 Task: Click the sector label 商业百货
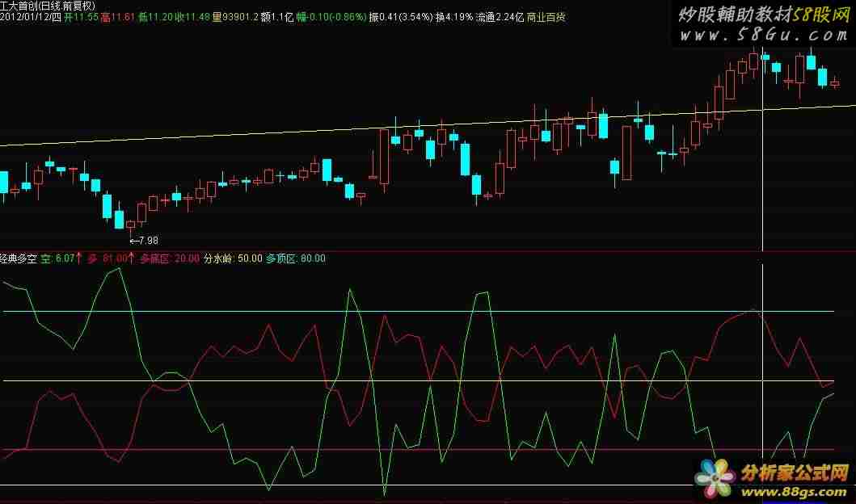point(546,17)
